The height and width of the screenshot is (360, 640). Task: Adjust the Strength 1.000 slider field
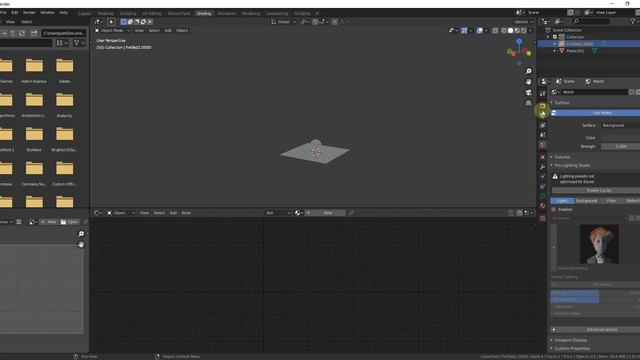click(620, 147)
